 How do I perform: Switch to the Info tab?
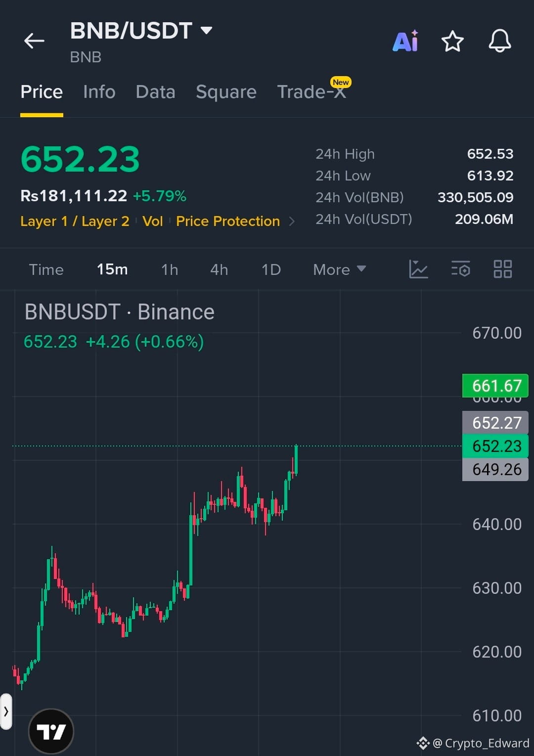99,92
